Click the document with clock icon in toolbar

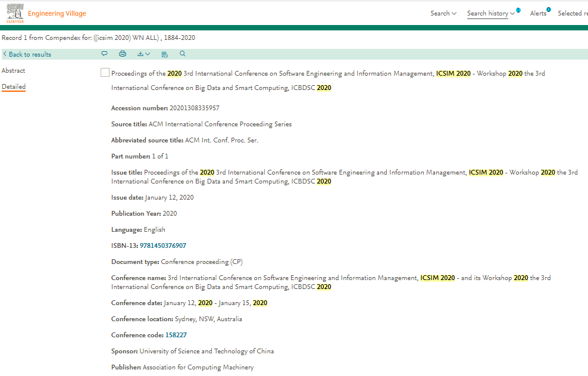pyautogui.click(x=165, y=54)
